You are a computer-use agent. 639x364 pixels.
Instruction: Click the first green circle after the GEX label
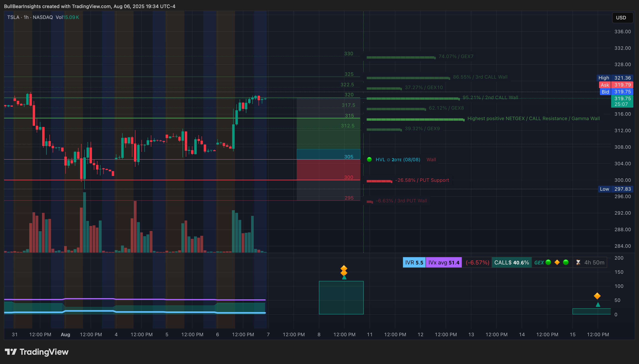(548, 262)
